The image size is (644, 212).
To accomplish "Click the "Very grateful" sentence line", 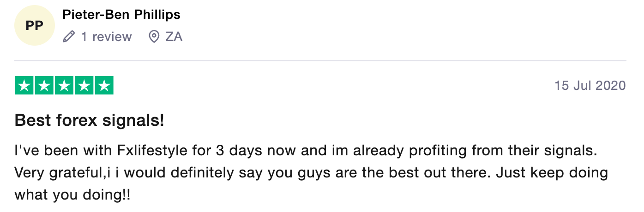I will click(311, 173).
